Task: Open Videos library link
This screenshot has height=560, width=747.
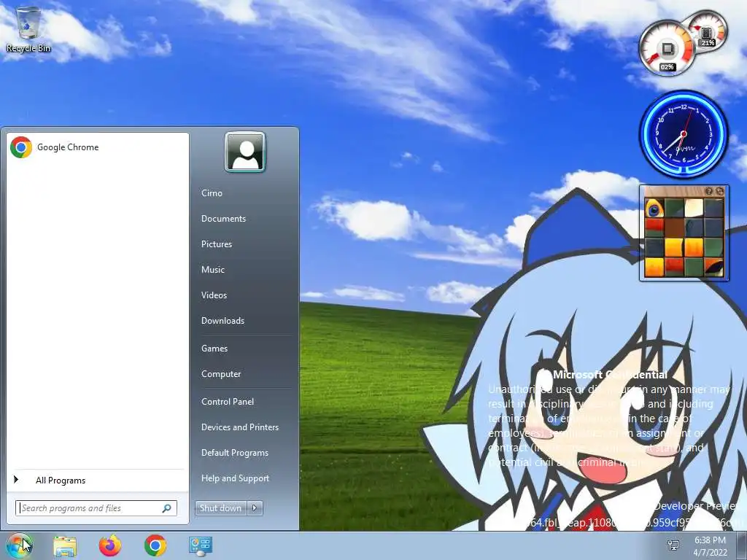Action: 214,295
